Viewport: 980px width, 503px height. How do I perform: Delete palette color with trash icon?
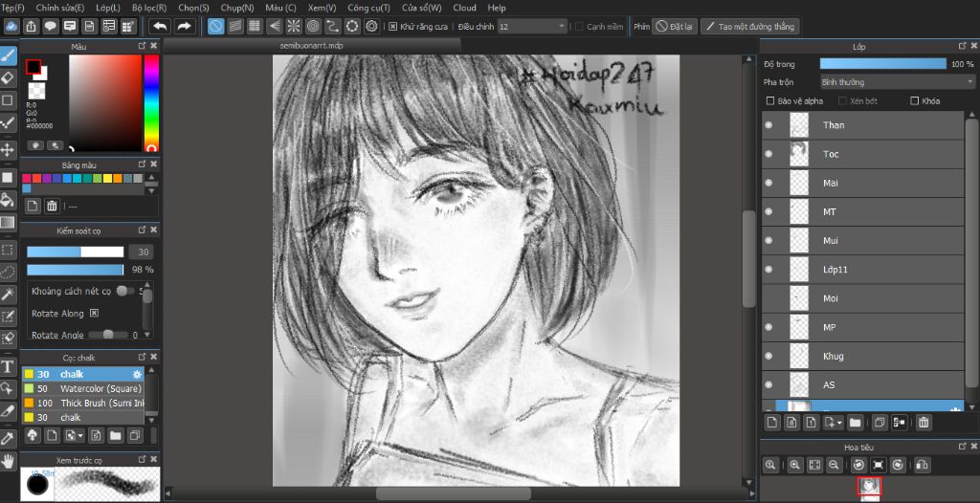point(52,206)
